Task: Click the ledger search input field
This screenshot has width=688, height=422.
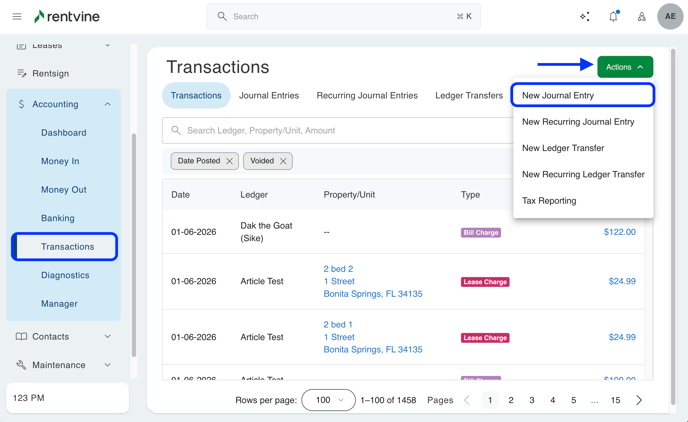Action: click(x=340, y=131)
